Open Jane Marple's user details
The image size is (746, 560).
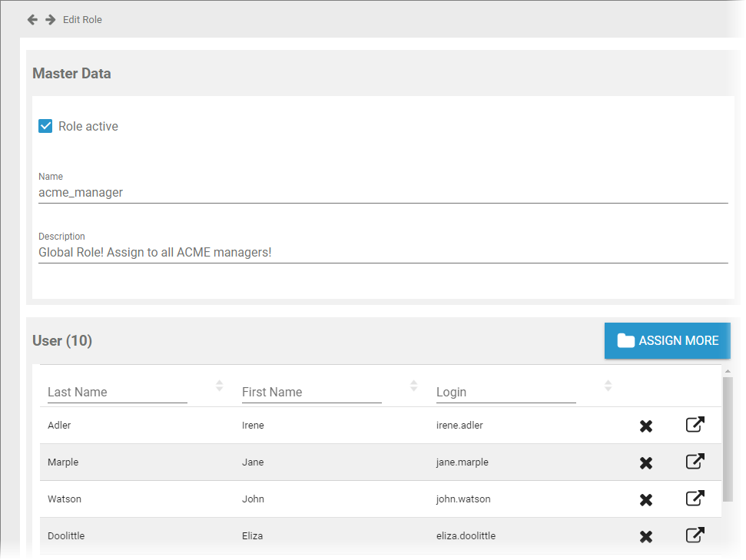point(695,461)
